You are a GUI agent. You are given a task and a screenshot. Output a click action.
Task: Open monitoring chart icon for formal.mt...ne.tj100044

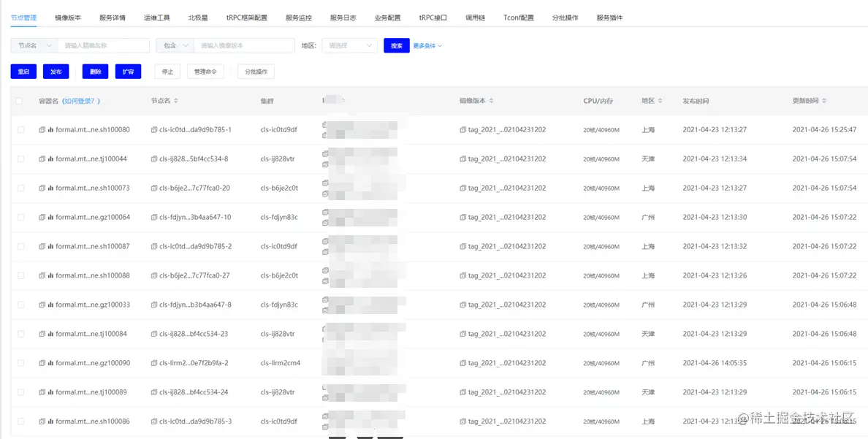(x=50, y=159)
